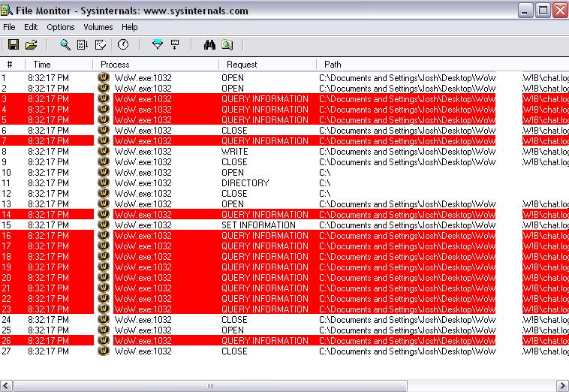Viewport: 569px width, 392px height.
Task: Click QUERY INFORMATION in row 26
Action: pyautogui.click(x=265, y=341)
